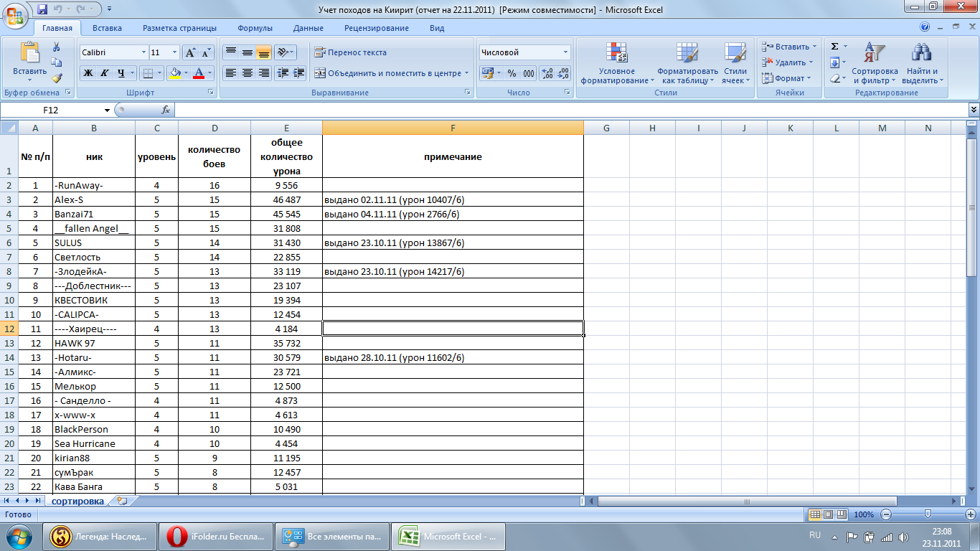Switch to the Формулы ribbon tab

[x=255, y=28]
